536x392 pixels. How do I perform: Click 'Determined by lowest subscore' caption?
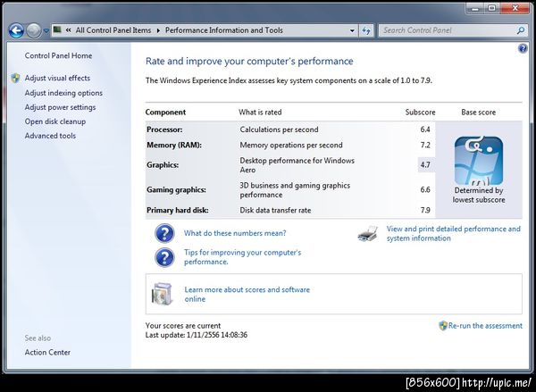click(479, 196)
